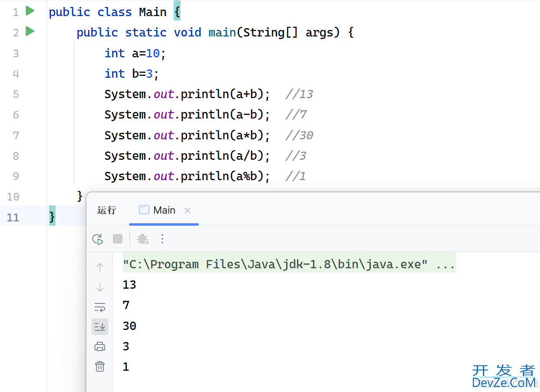Image resolution: width=540 pixels, height=392 pixels.
Task: Click the 'int b=3;' code line
Action: [132, 74]
